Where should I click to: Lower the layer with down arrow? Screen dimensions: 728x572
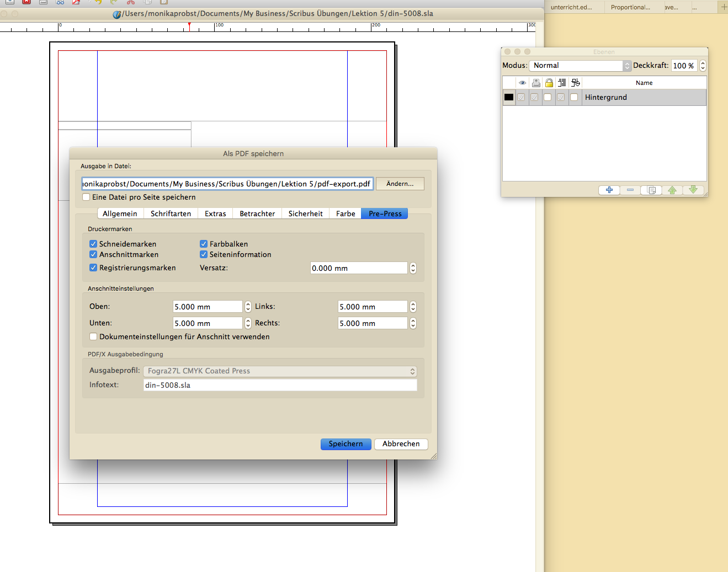coord(693,190)
